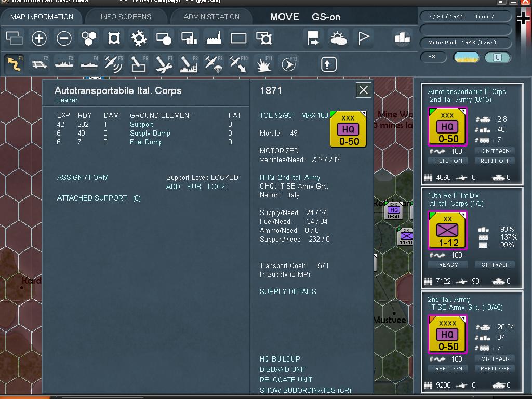
Task: Zoom out the map with minus icon
Action: coord(64,38)
